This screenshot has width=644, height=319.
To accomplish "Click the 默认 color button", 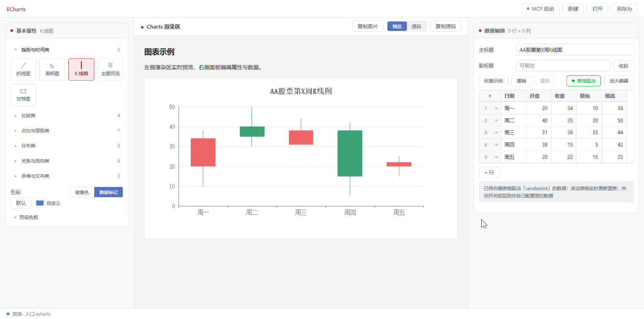I will point(21,203).
